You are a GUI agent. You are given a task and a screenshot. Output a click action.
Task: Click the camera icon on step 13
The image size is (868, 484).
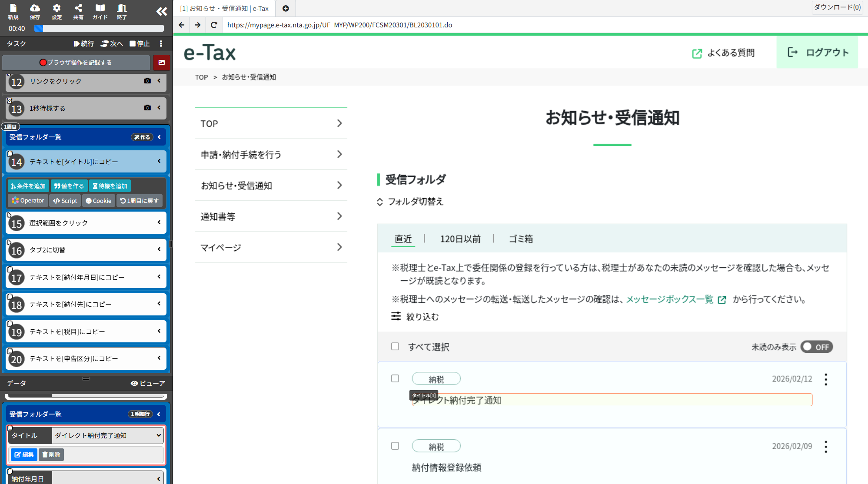(147, 107)
